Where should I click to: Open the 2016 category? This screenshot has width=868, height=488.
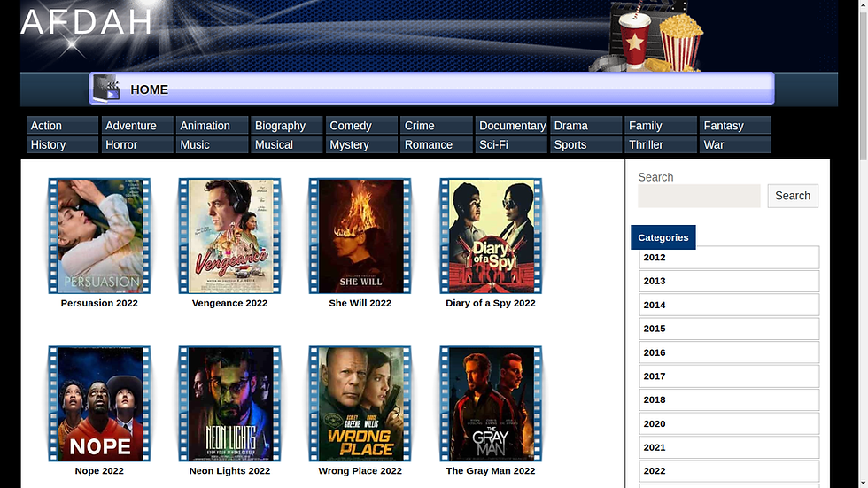click(x=729, y=352)
